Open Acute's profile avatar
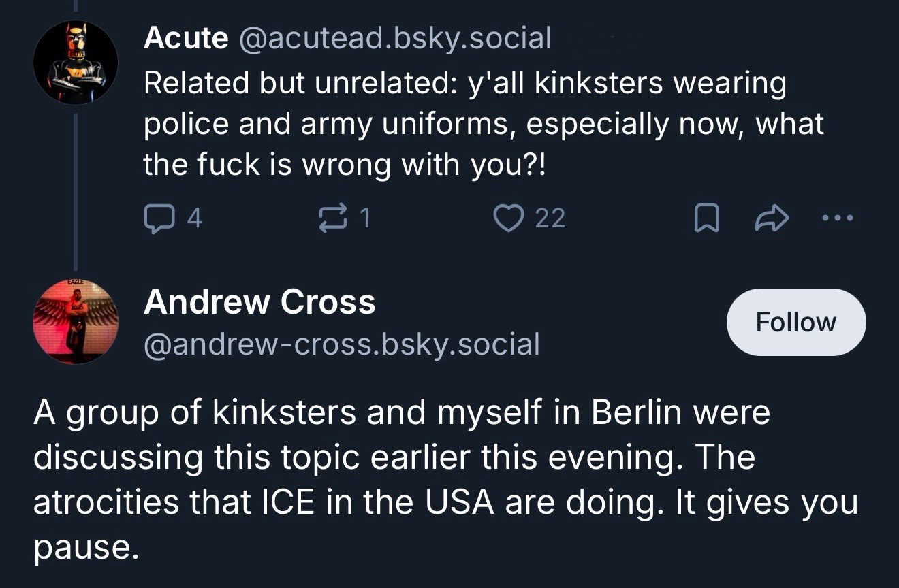Screen dimensions: 899x588 (76, 62)
